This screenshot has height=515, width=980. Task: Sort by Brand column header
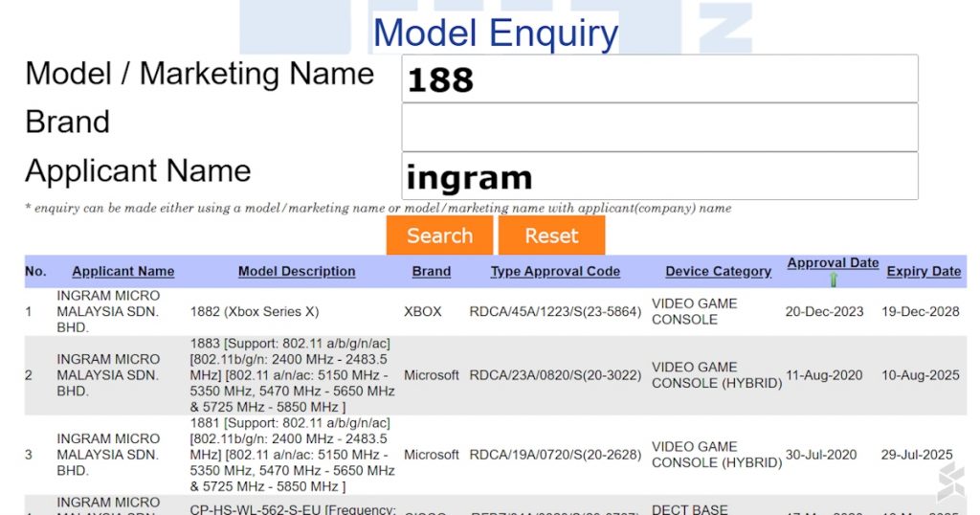(x=432, y=271)
